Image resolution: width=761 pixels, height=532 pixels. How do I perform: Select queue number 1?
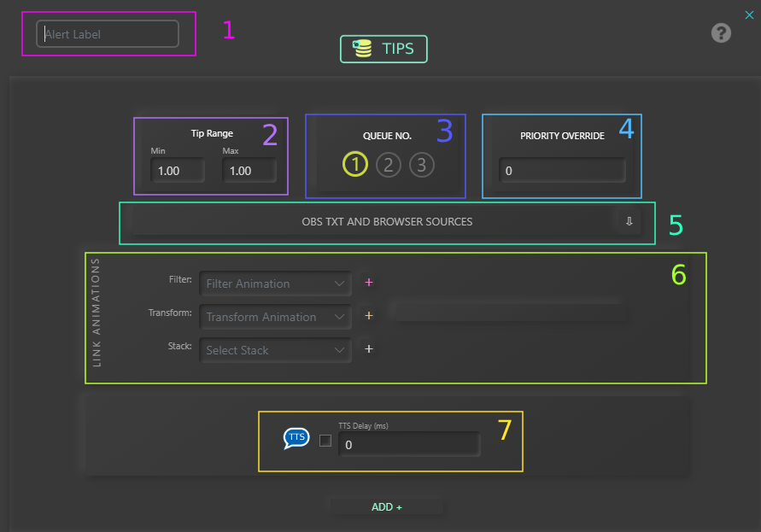coord(355,164)
